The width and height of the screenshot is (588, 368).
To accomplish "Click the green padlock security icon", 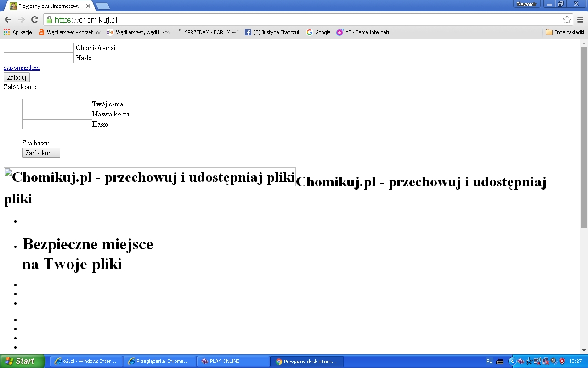I will pos(49,20).
